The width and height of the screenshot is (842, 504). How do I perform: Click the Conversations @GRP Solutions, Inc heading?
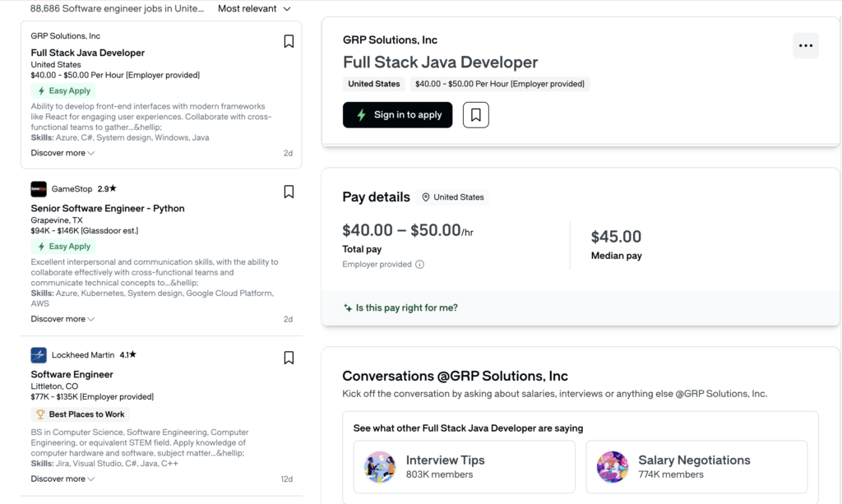coord(455,376)
